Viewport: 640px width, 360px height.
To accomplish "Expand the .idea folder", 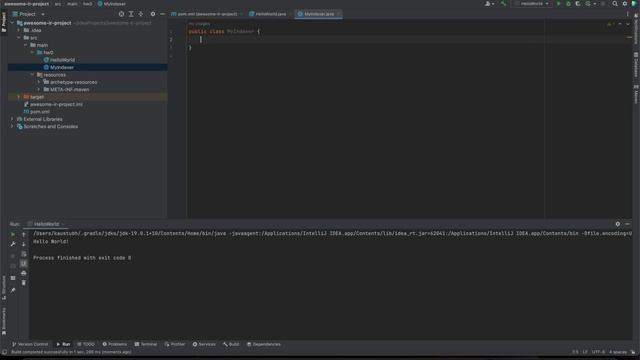I will [x=19, y=30].
